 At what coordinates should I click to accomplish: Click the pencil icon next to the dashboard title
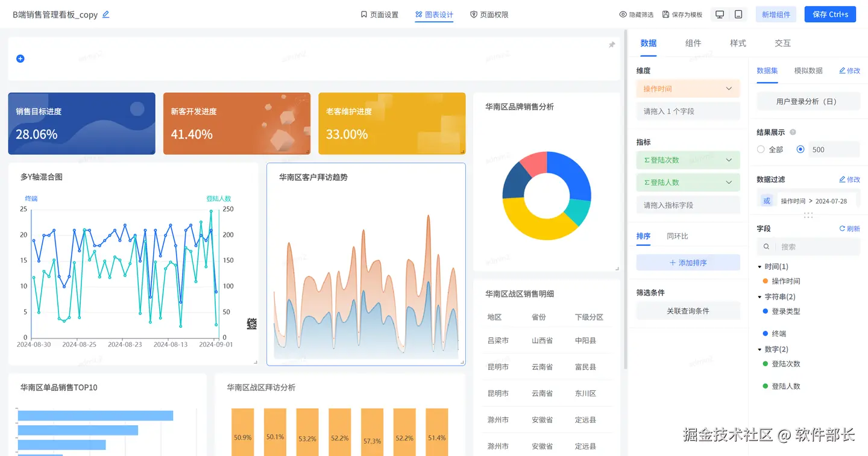106,14
